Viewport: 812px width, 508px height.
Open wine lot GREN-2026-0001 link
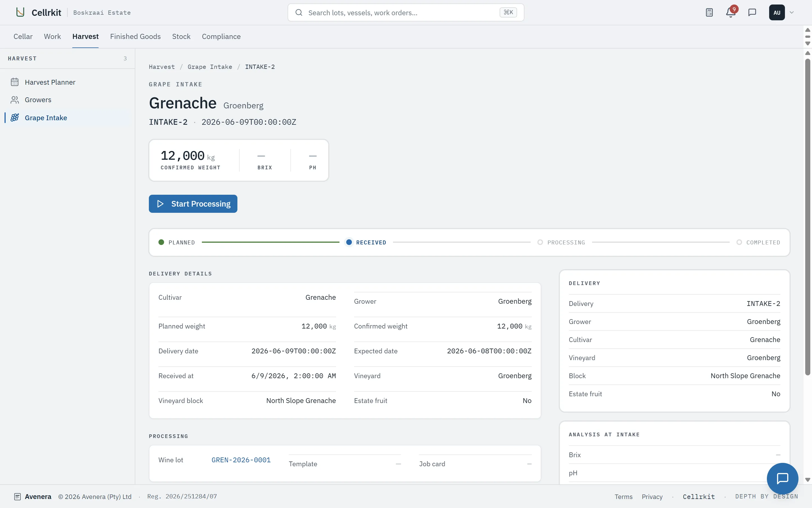click(x=241, y=460)
